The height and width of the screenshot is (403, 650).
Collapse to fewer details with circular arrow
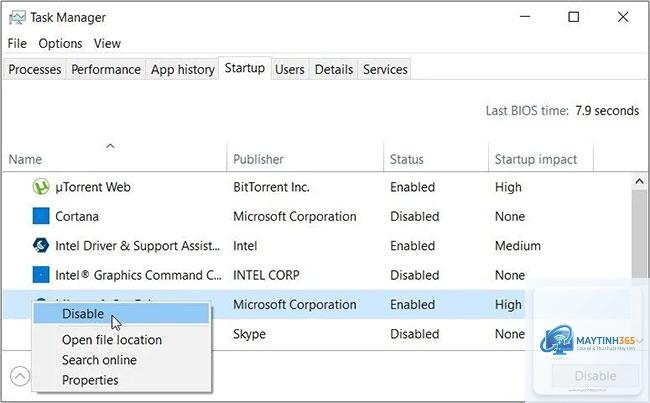point(19,376)
